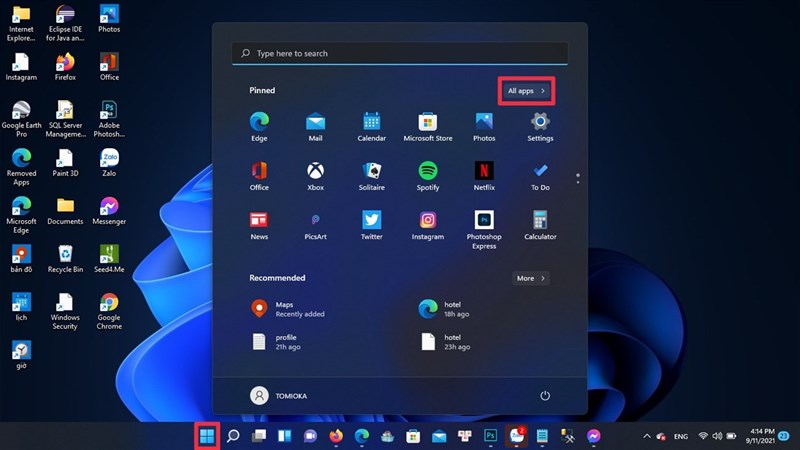
Task: Open Photos in the Pinned section
Action: [x=484, y=127]
